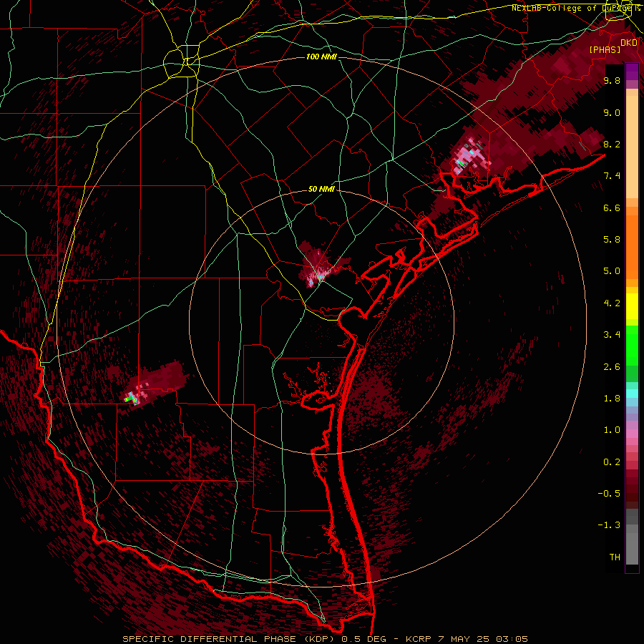This screenshot has width=644, height=644.
Task: Click the yellow band in the color bar
Action: pyautogui.click(x=632, y=306)
